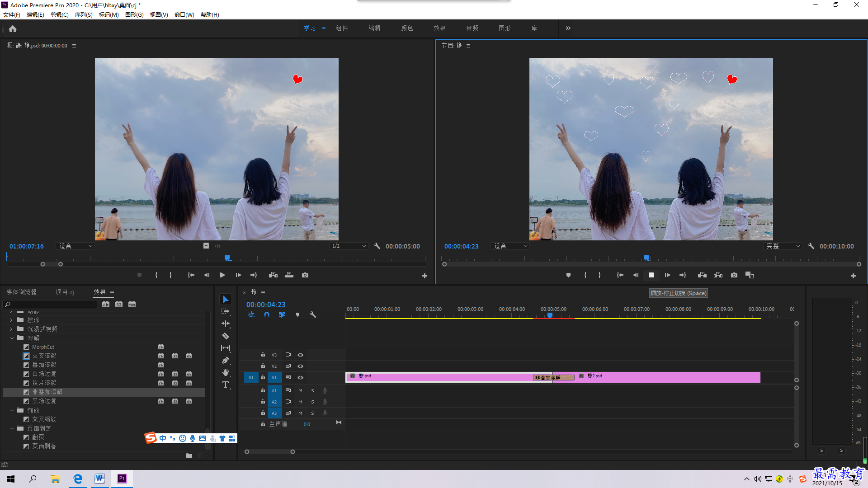
Task: Click the Effects search field
Action: 50,305
